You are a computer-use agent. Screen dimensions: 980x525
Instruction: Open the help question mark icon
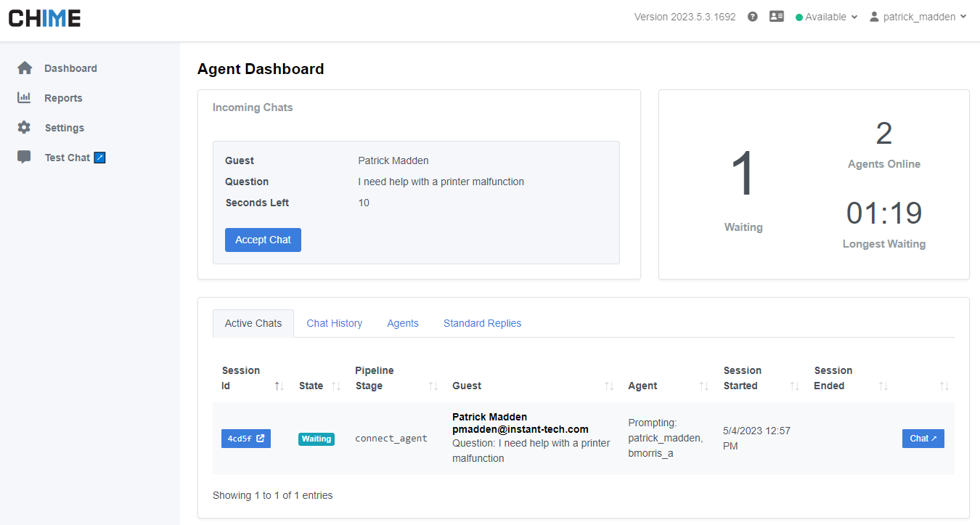pos(753,17)
